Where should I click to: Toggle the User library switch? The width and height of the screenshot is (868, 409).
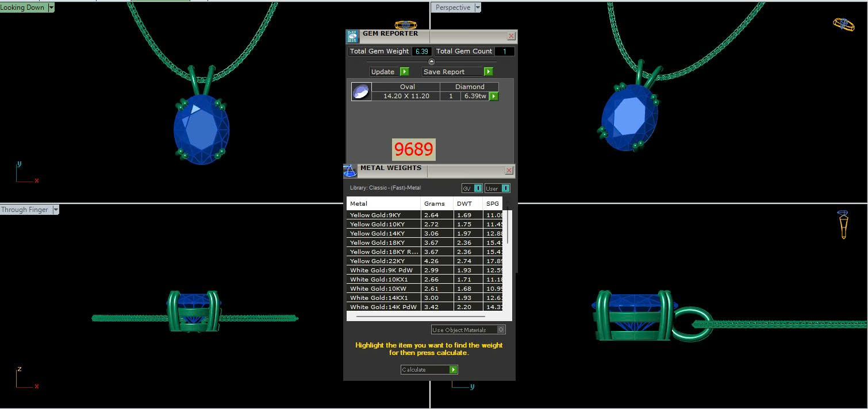(505, 188)
